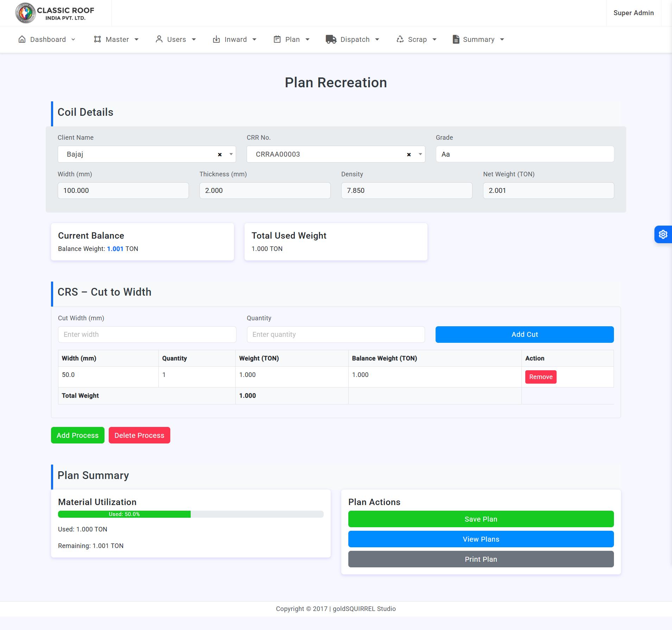Click the Material Utilization progress bar
The width and height of the screenshot is (672, 630).
tap(191, 514)
